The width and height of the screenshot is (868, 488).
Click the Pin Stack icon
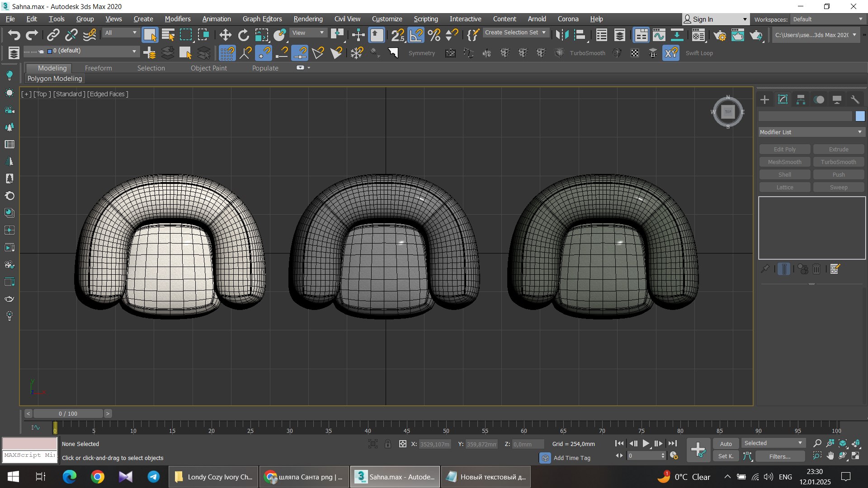coord(764,269)
